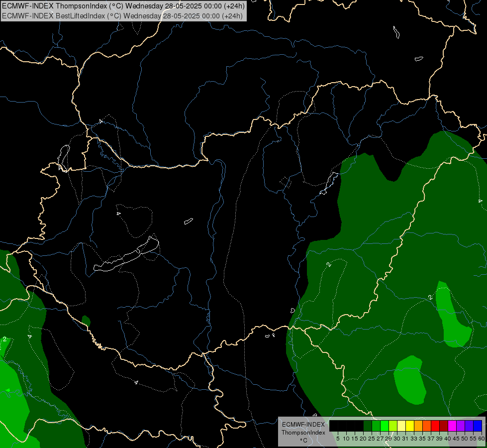Choose the magenta 40–45 legend swatch
This screenshot has height=448, width=487.
pos(453,426)
